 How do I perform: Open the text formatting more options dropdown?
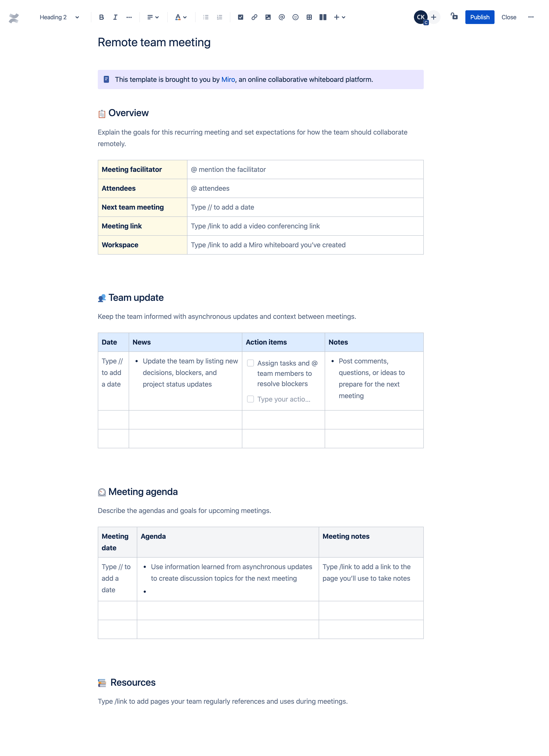click(129, 17)
